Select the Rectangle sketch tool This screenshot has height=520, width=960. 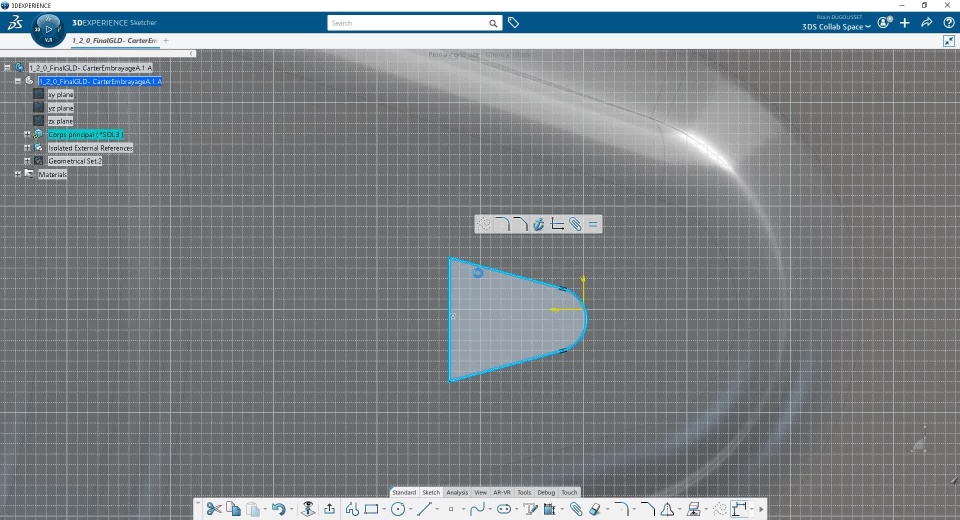click(x=371, y=509)
